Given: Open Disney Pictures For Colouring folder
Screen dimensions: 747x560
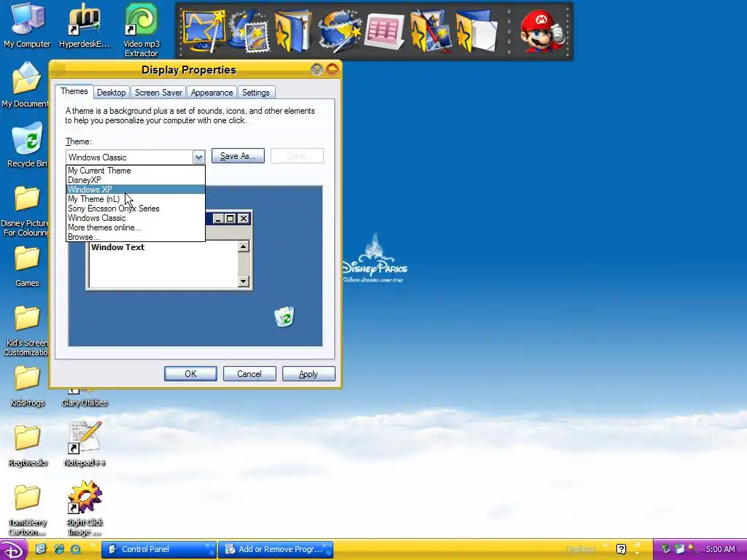Looking at the screenshot, I should click(x=25, y=211).
